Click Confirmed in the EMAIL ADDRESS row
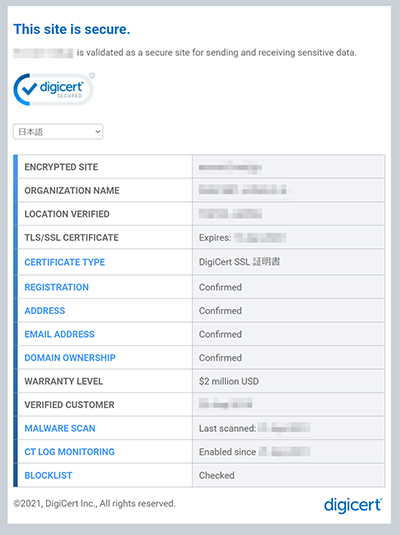 (220, 334)
